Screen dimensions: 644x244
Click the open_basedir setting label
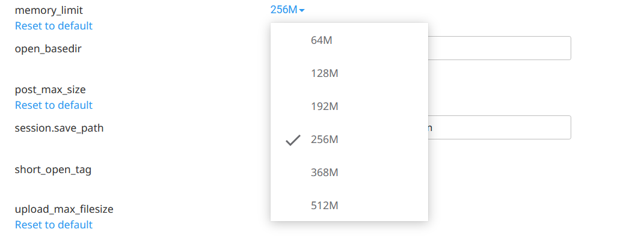48,49
